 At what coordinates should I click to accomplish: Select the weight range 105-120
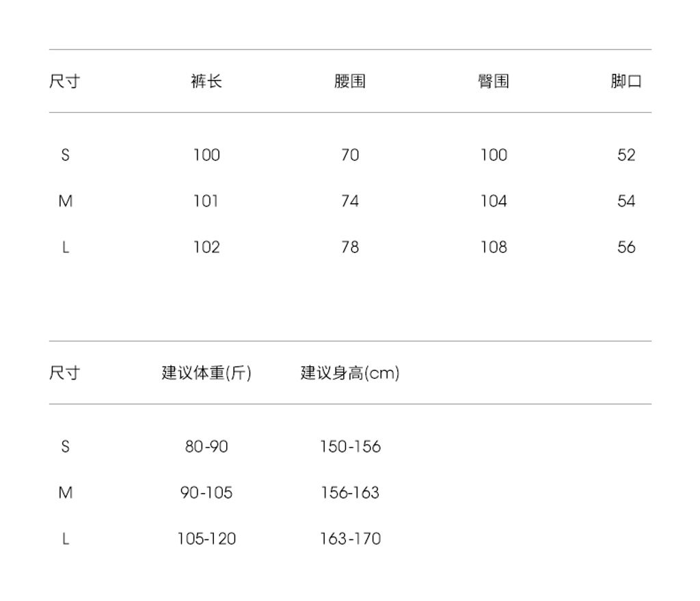[x=206, y=539]
